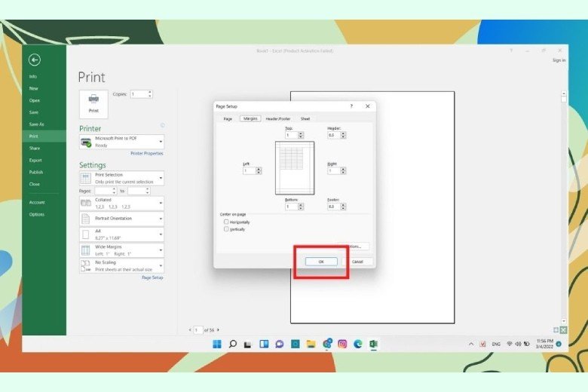This screenshot has width=588, height=392.
Task: Open Info in the backstage sidebar
Action: coord(33,77)
